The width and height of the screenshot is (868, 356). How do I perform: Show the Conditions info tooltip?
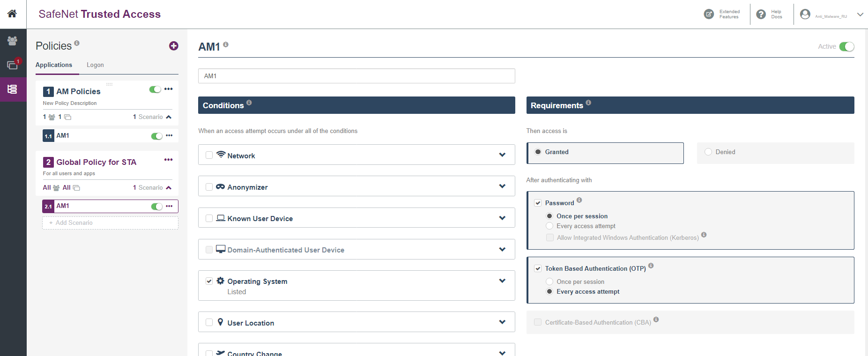(249, 103)
